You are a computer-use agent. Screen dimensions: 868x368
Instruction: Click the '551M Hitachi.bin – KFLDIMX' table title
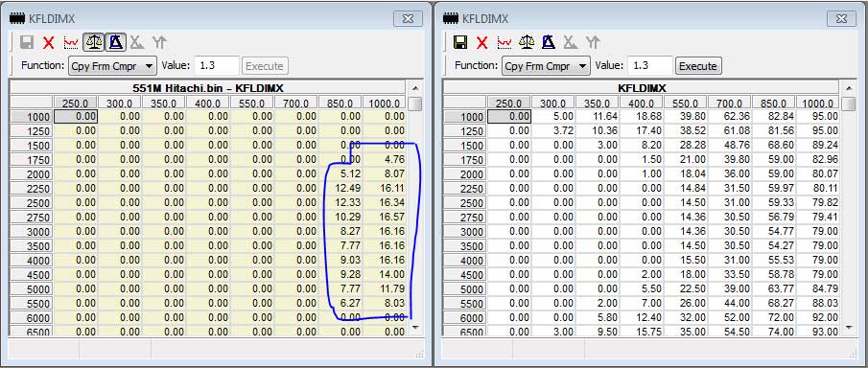click(208, 88)
